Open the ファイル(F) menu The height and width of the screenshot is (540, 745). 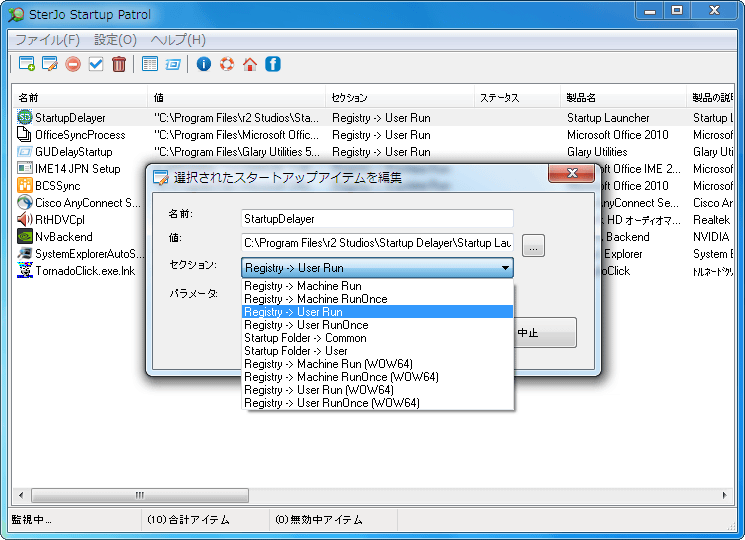(48, 40)
